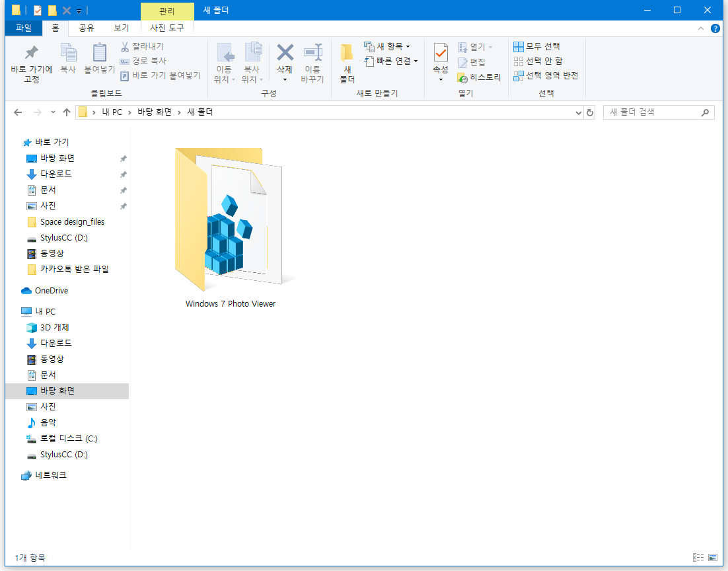Click the 히스토리 history icon

462,77
